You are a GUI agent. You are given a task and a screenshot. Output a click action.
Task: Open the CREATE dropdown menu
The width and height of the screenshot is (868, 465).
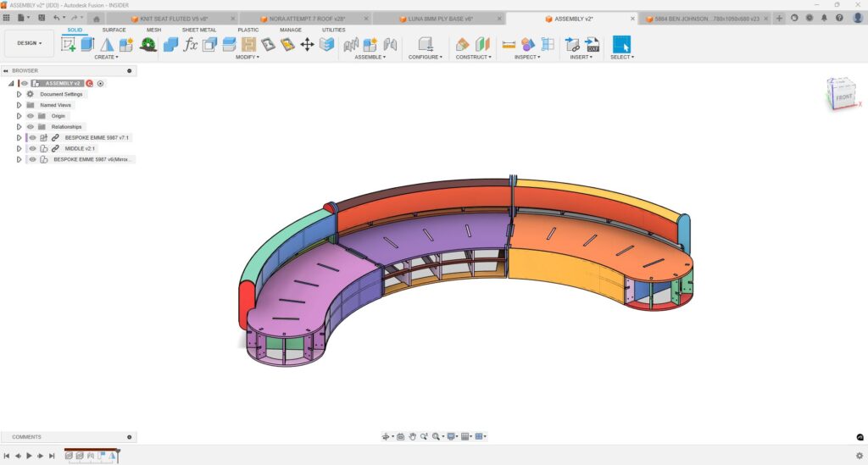point(106,57)
